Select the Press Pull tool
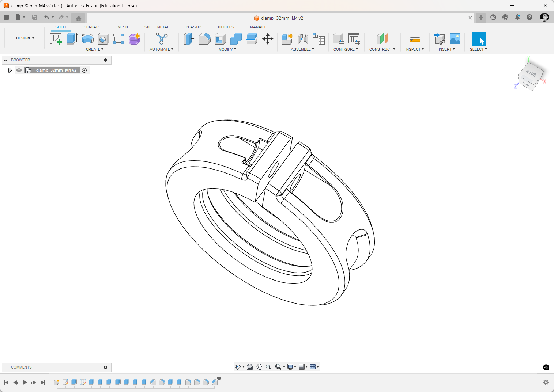The width and height of the screenshot is (554, 392). 189,38
